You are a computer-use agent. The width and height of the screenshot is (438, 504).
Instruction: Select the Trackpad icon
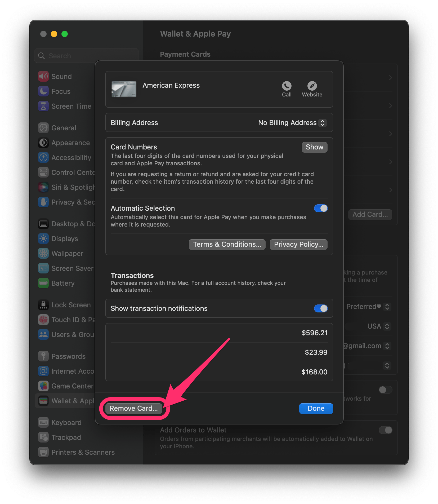[43, 437]
